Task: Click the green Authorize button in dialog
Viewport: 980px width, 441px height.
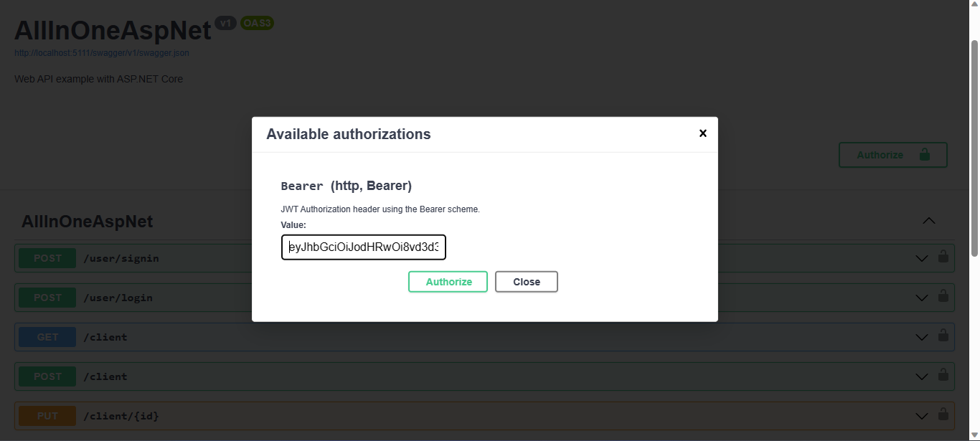Action: tap(448, 282)
